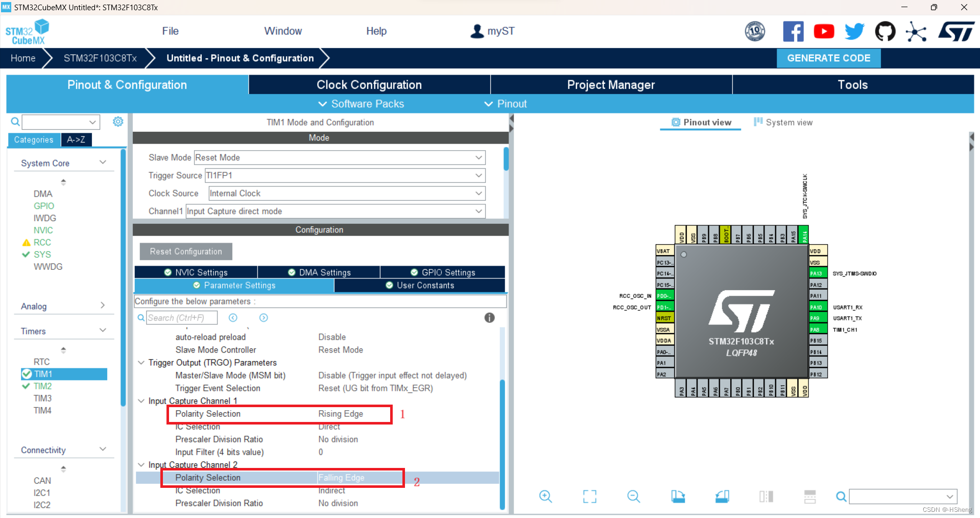Select TIM2 in Timers list
The width and height of the screenshot is (980, 518).
[43, 386]
